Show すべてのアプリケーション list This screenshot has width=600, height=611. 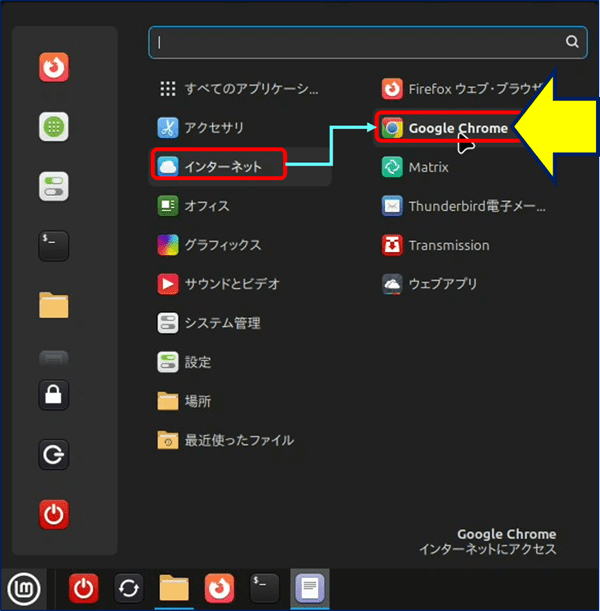pyautogui.click(x=240, y=89)
